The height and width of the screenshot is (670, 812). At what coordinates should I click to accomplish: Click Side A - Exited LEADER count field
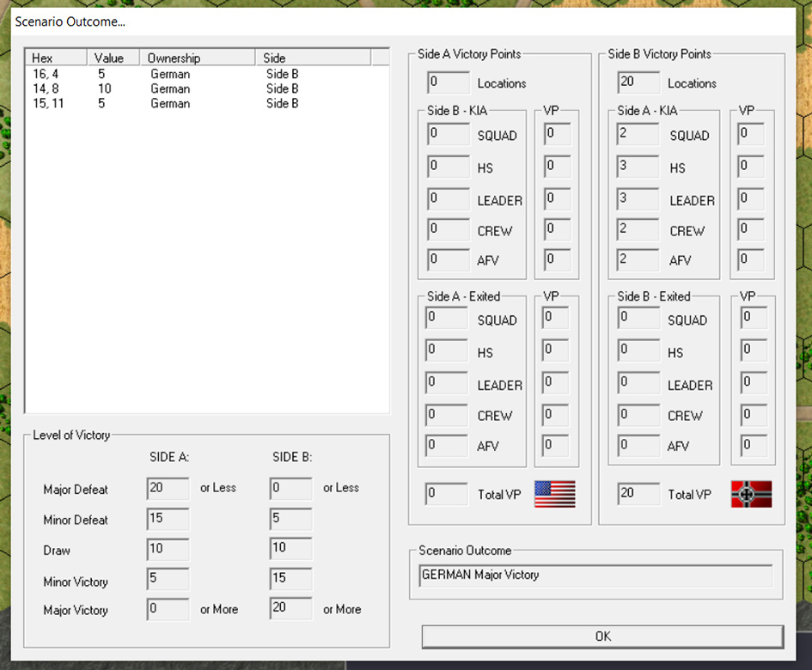tap(447, 382)
